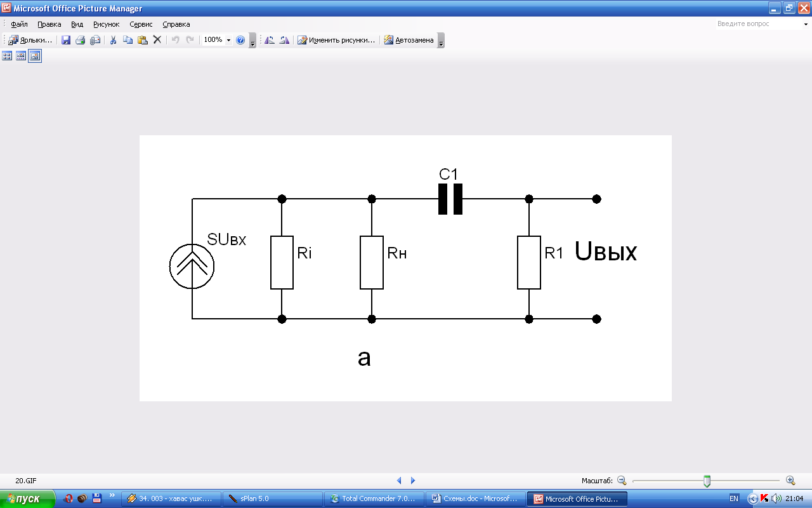The image size is (812, 508).
Task: Click the Save floppy disk icon
Action: pos(66,40)
